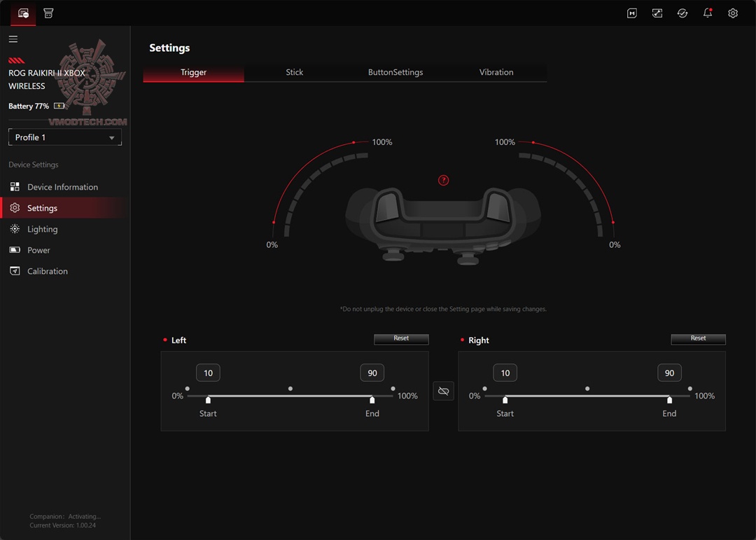Open the hamburger menu in sidebar
The width and height of the screenshot is (756, 540).
(x=13, y=39)
